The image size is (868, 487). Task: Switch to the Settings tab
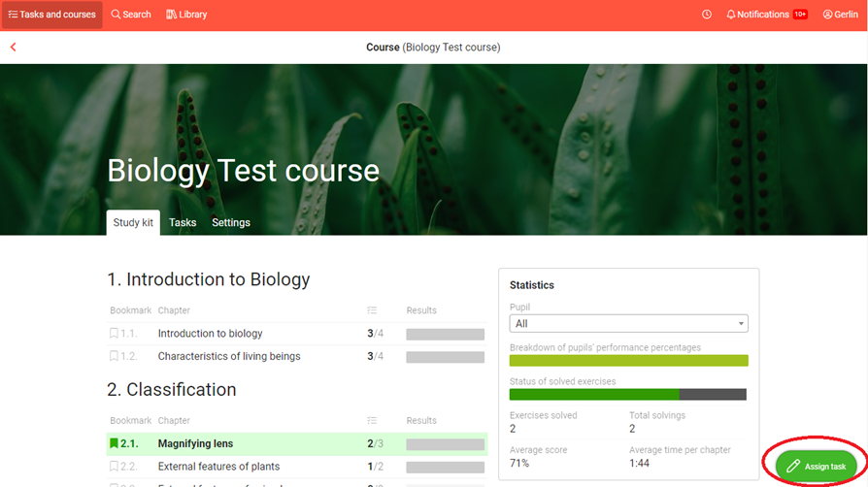pyautogui.click(x=231, y=223)
